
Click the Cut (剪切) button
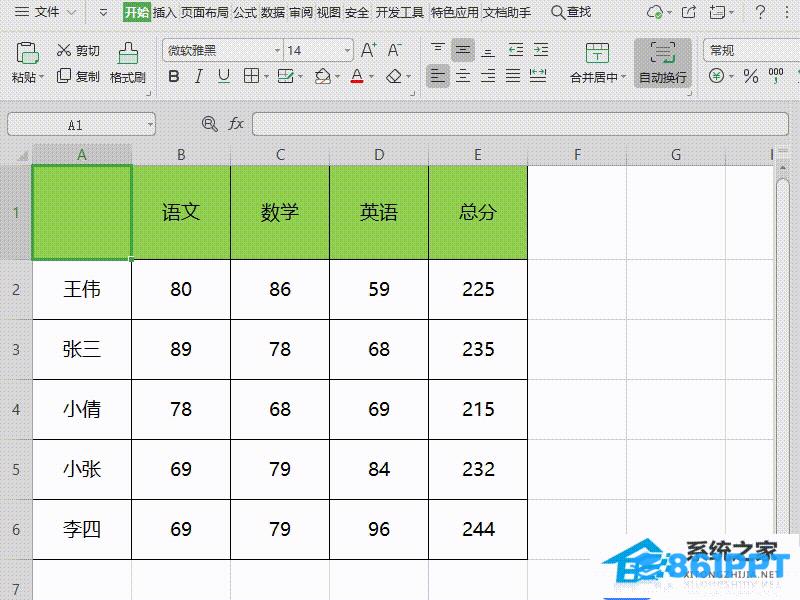tap(78, 50)
